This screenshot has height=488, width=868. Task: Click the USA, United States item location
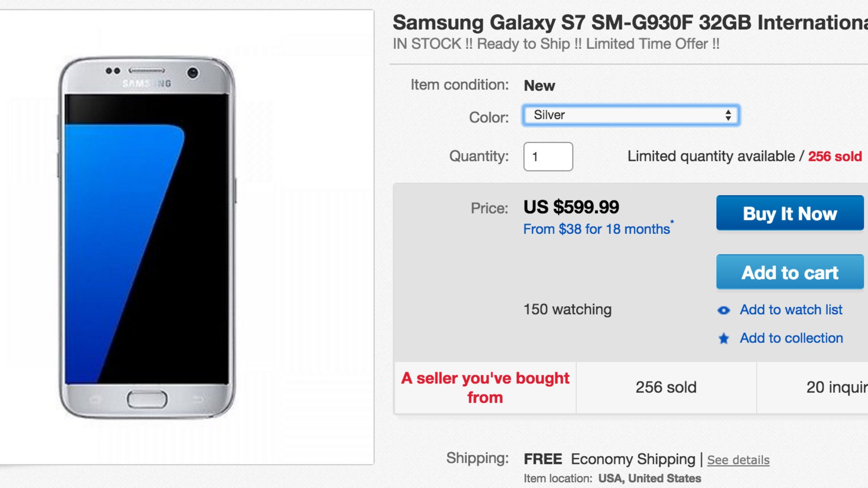point(649,479)
